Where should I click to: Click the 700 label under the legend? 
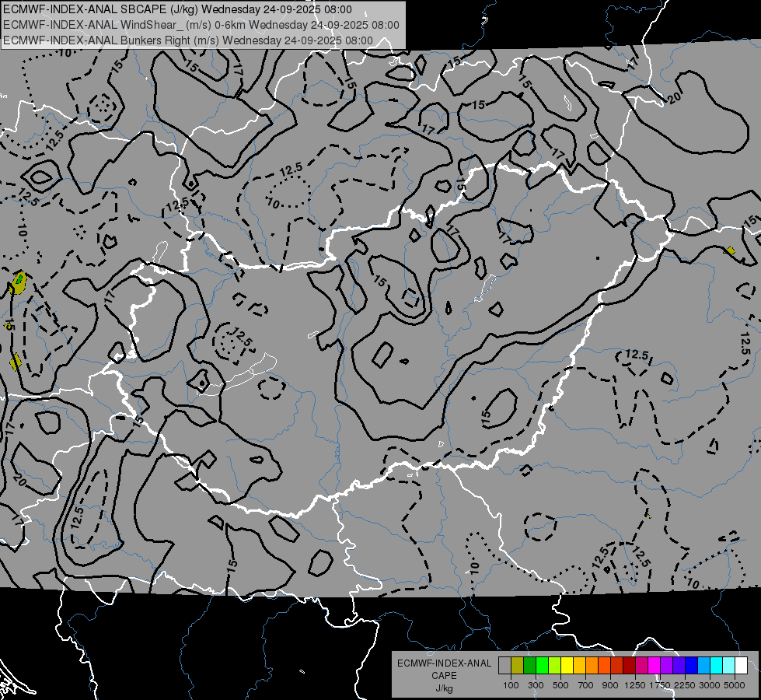(585, 685)
